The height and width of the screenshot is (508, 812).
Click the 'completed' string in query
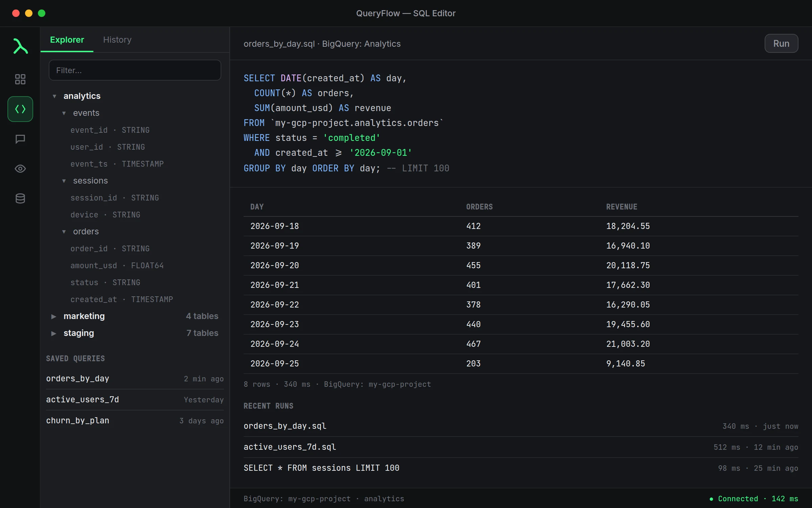coord(352,138)
